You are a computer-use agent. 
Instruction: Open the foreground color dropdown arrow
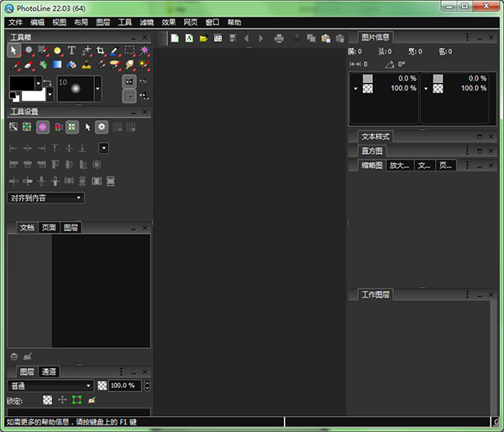tap(39, 83)
